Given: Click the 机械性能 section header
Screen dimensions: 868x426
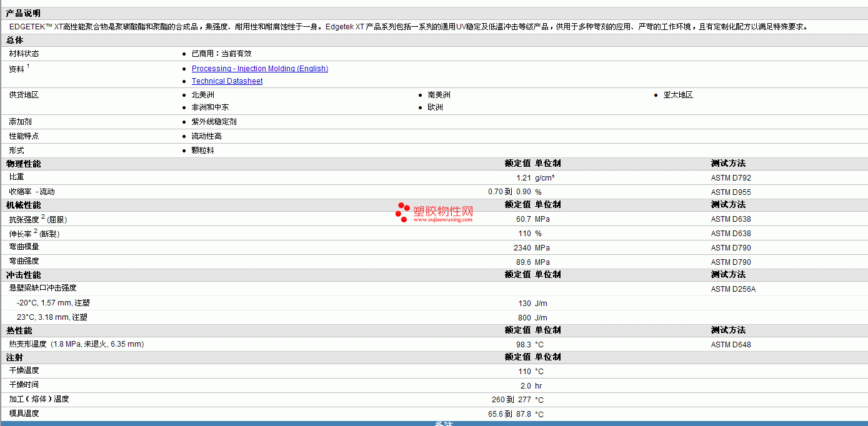Looking at the screenshot, I should pos(23,205).
